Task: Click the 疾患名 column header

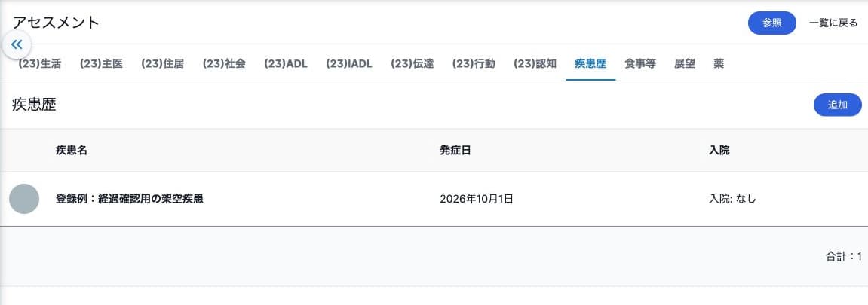Action: 72,151
